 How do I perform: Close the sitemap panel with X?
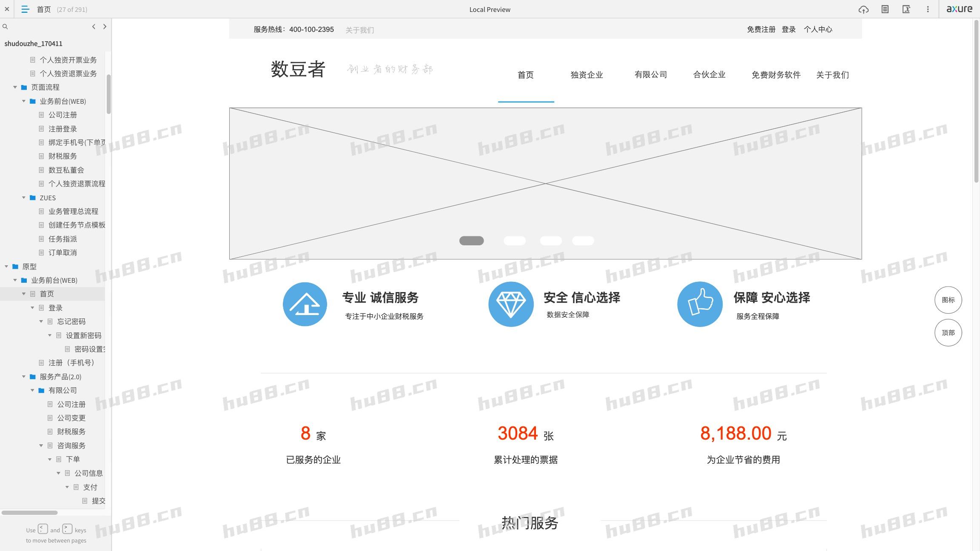tap(7, 9)
